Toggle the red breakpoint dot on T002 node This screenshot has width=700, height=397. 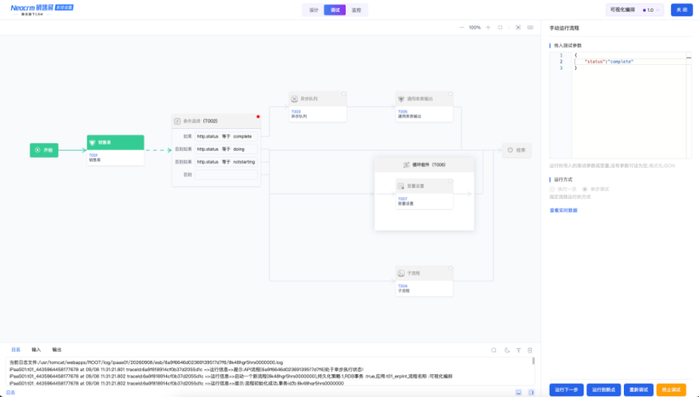coord(258,117)
